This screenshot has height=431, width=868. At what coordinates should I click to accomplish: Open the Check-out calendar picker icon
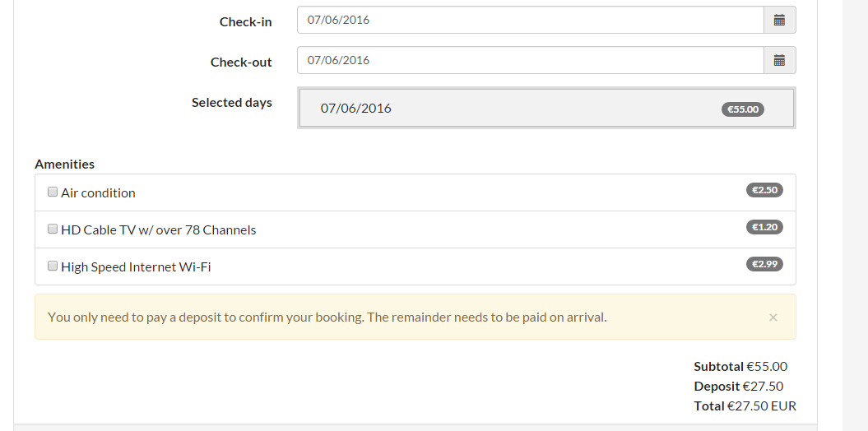pos(779,60)
